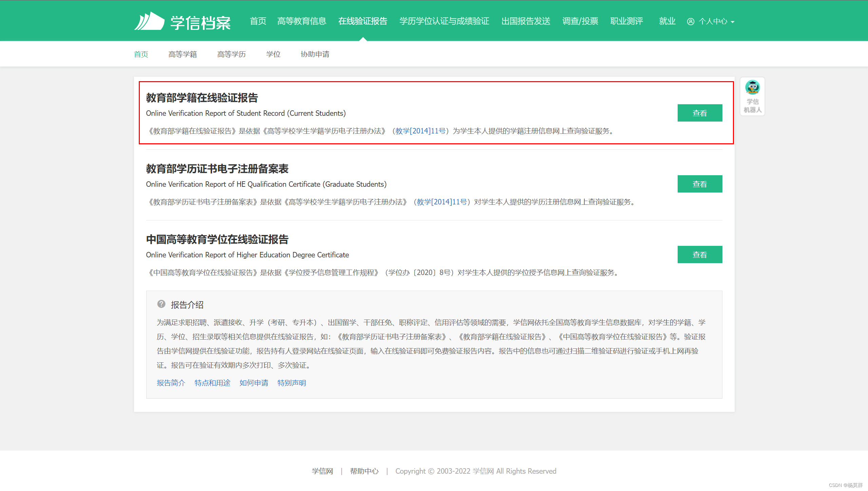Image resolution: width=868 pixels, height=491 pixels.
Task: Open 职业测评 menu item
Action: tap(627, 21)
